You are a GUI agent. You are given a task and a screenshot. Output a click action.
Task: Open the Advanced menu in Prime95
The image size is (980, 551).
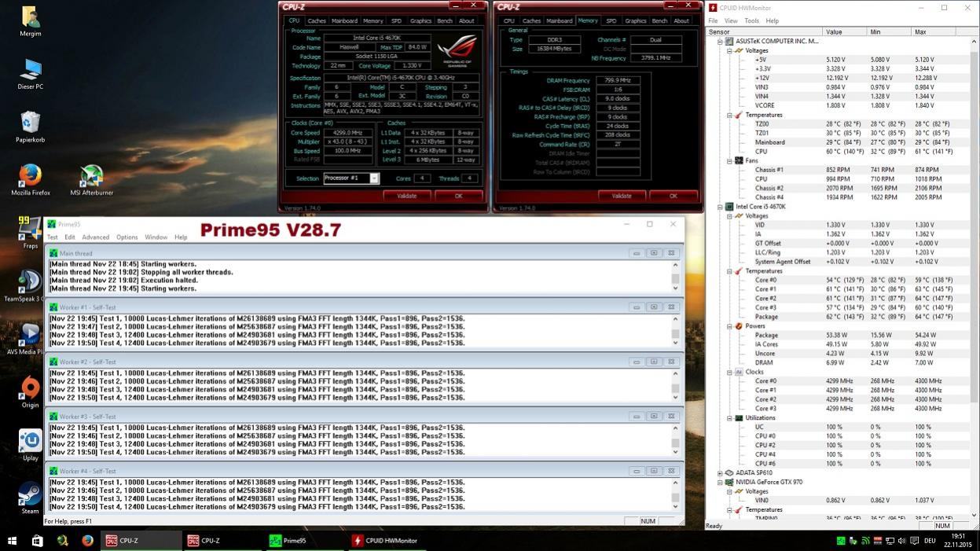click(x=95, y=237)
